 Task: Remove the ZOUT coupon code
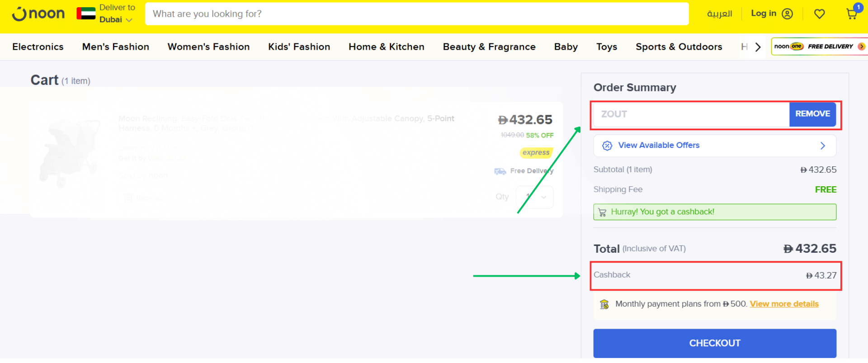pos(812,114)
